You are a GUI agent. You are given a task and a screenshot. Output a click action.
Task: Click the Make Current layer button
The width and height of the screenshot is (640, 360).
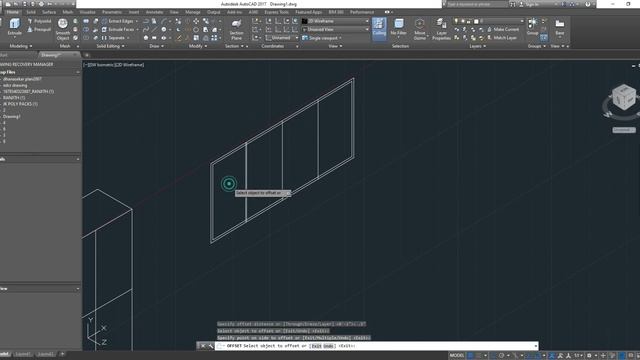(503, 29)
